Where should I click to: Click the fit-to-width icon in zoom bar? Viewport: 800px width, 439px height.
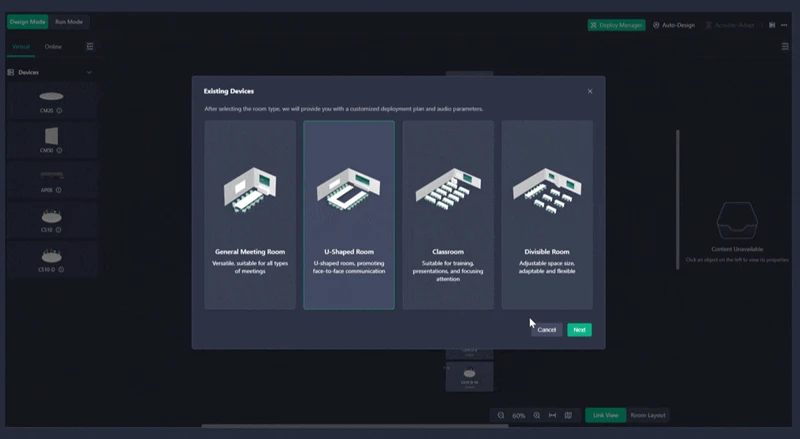[552, 415]
